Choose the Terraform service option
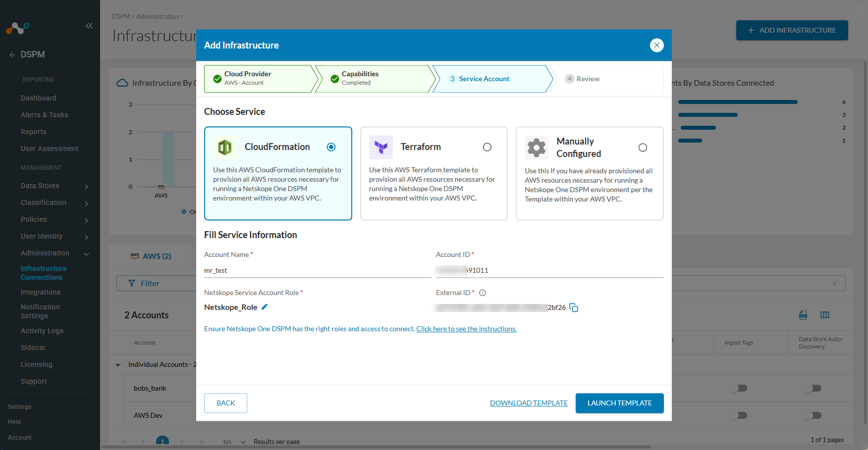The width and height of the screenshot is (868, 450). pos(487,147)
